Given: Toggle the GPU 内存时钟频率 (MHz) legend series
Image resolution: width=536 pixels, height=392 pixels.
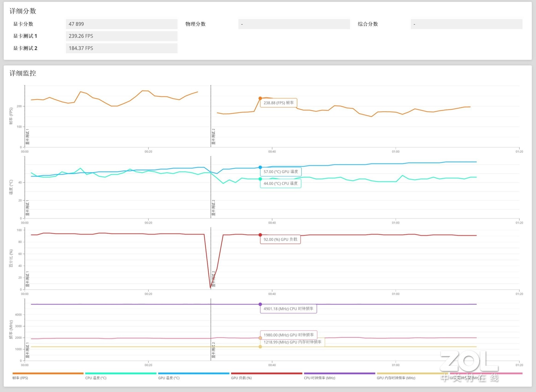Looking at the screenshot, I should pos(396,378).
